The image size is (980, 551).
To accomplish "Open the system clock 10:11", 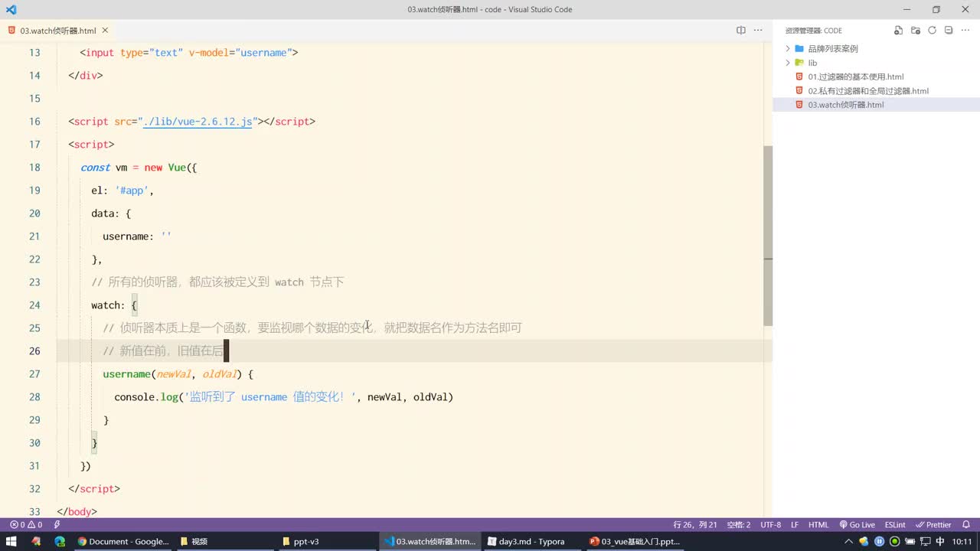I will [962, 541].
